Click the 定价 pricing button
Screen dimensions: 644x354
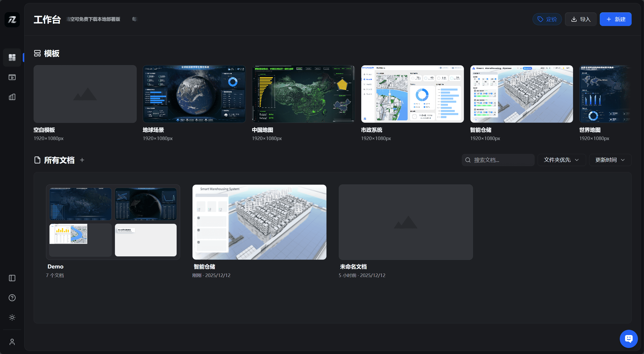tap(547, 19)
